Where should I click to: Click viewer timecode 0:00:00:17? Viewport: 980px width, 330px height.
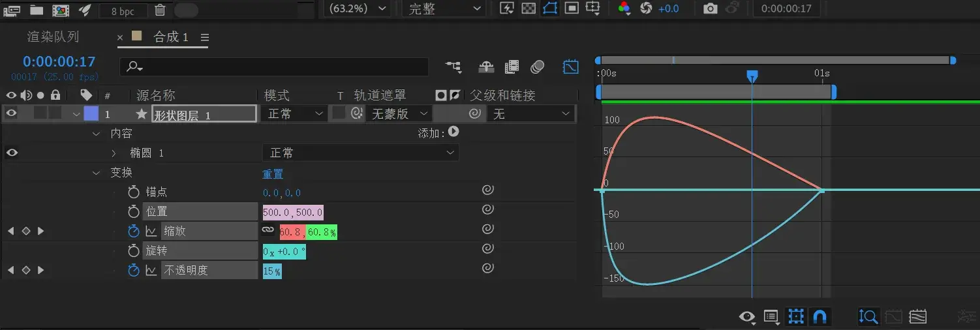point(786,8)
